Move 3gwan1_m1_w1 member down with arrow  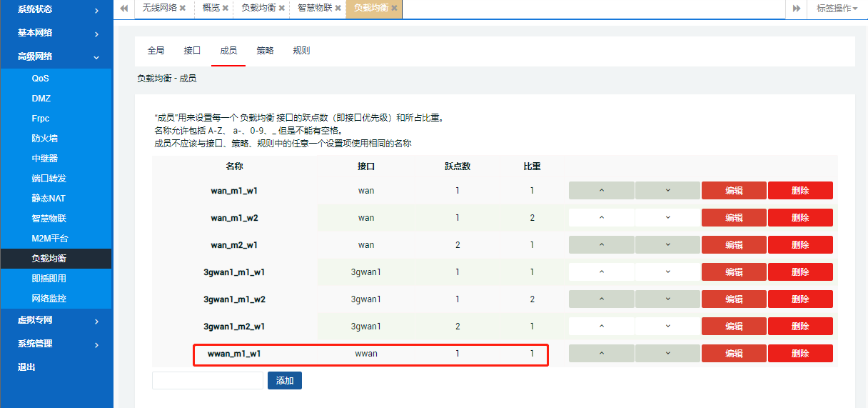click(667, 272)
